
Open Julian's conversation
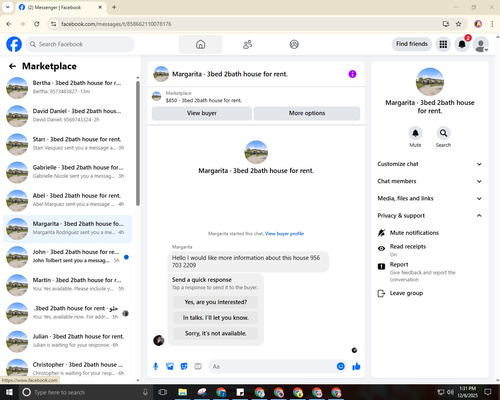[x=68, y=341]
